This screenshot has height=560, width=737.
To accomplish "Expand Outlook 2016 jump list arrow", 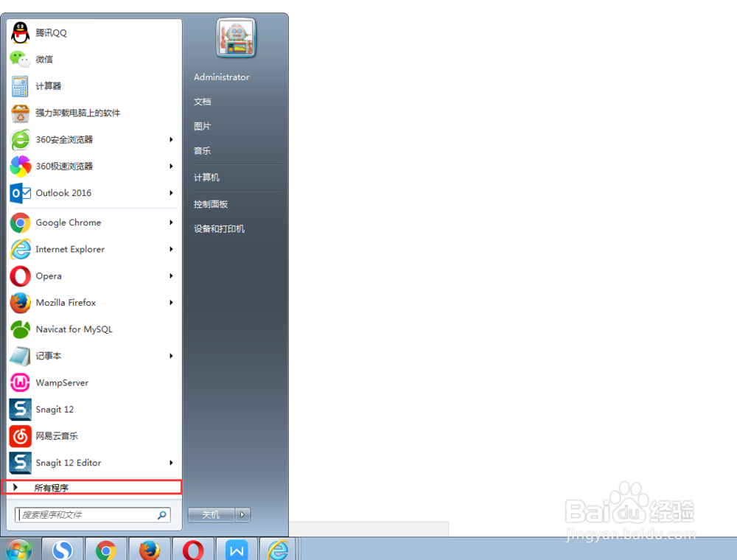I will point(172,193).
